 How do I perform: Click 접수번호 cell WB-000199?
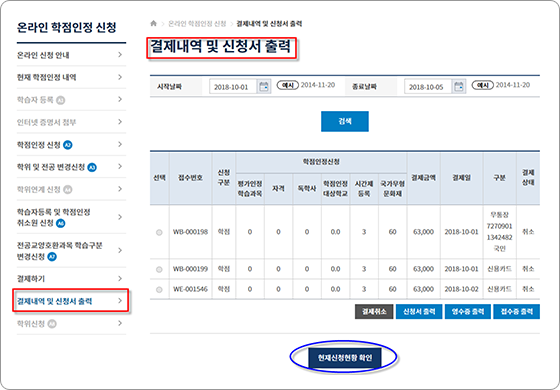click(x=190, y=269)
